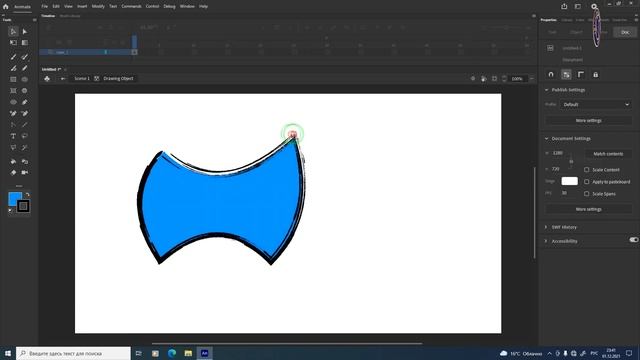Expand the Accessibility section

(x=546, y=241)
